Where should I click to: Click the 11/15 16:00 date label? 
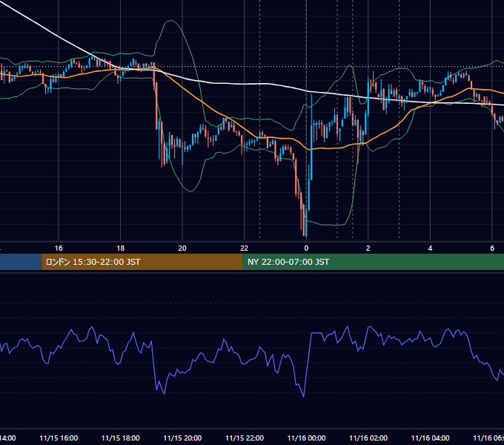[x=59, y=438]
